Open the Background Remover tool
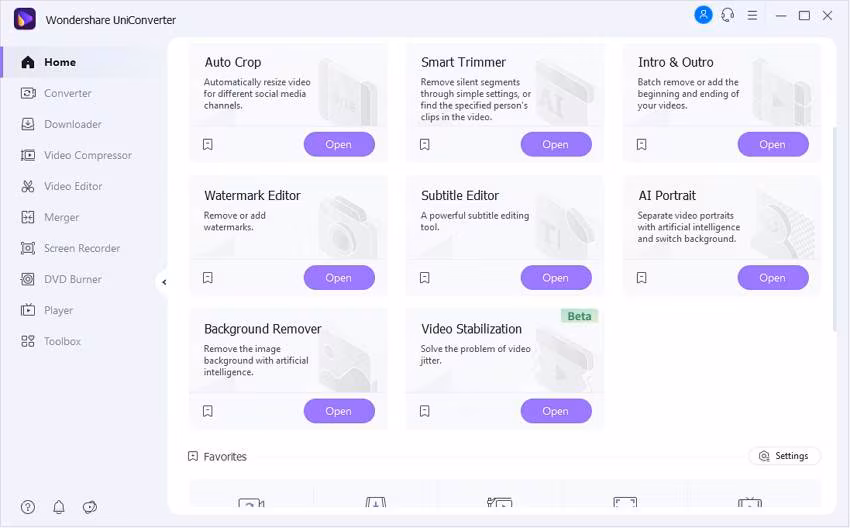This screenshot has height=528, width=850. click(338, 411)
